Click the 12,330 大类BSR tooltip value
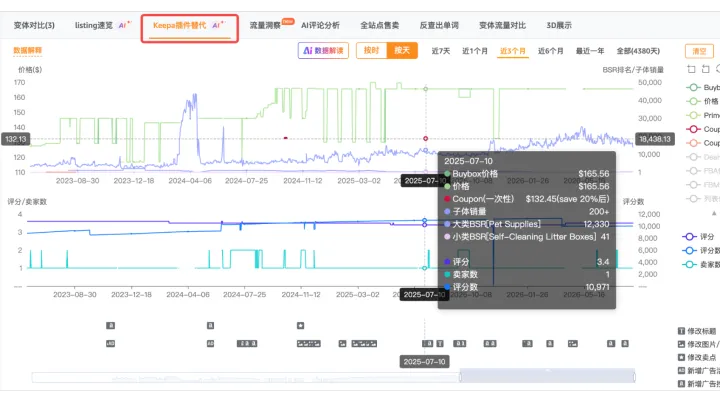 [596, 224]
